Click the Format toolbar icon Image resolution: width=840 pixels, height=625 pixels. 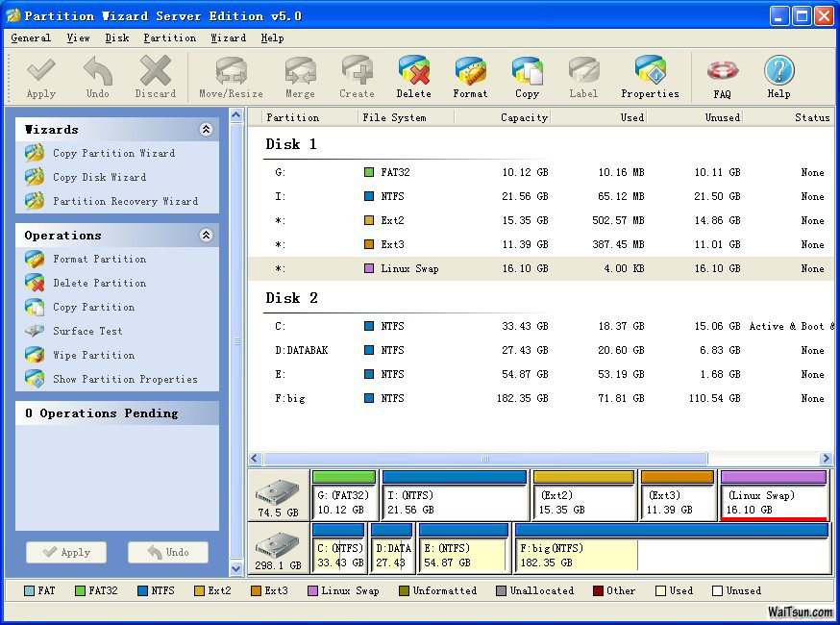(470, 76)
